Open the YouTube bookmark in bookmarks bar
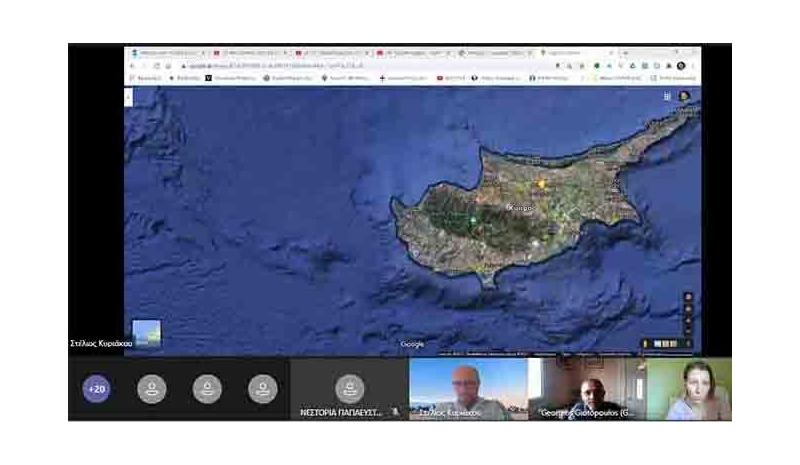The height and width of the screenshot is (465, 800). click(x=451, y=78)
